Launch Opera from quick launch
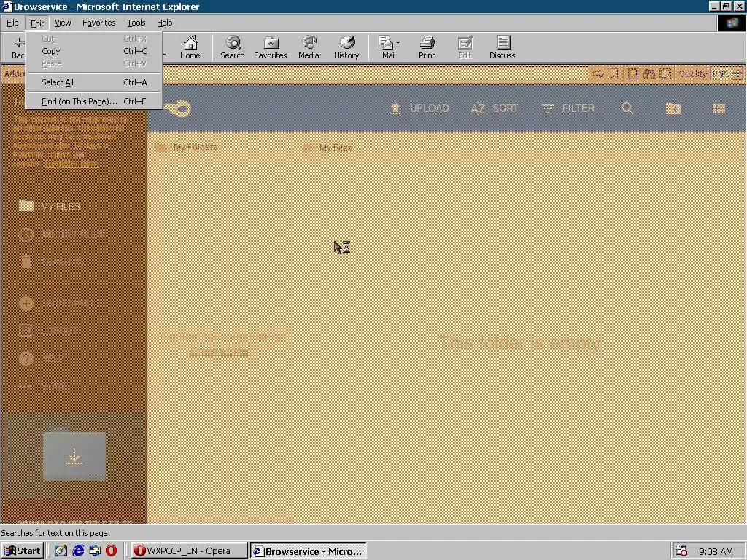 [111, 551]
